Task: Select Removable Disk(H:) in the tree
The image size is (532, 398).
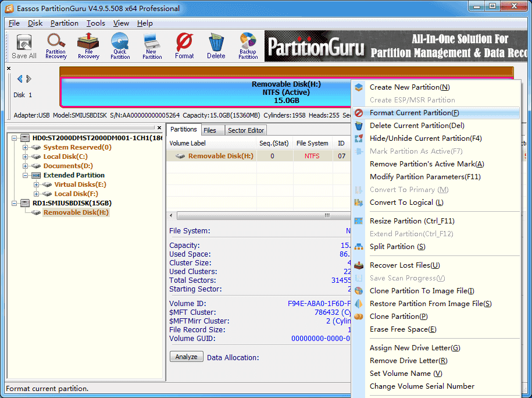Action: pyautogui.click(x=76, y=212)
